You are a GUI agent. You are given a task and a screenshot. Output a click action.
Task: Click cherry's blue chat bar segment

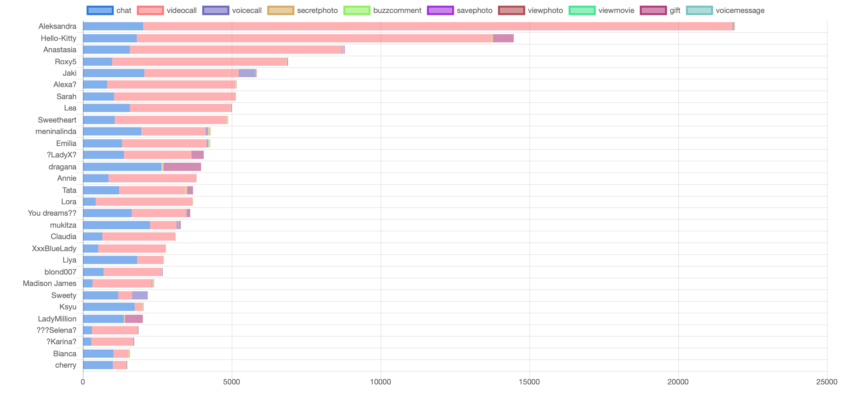click(98, 365)
